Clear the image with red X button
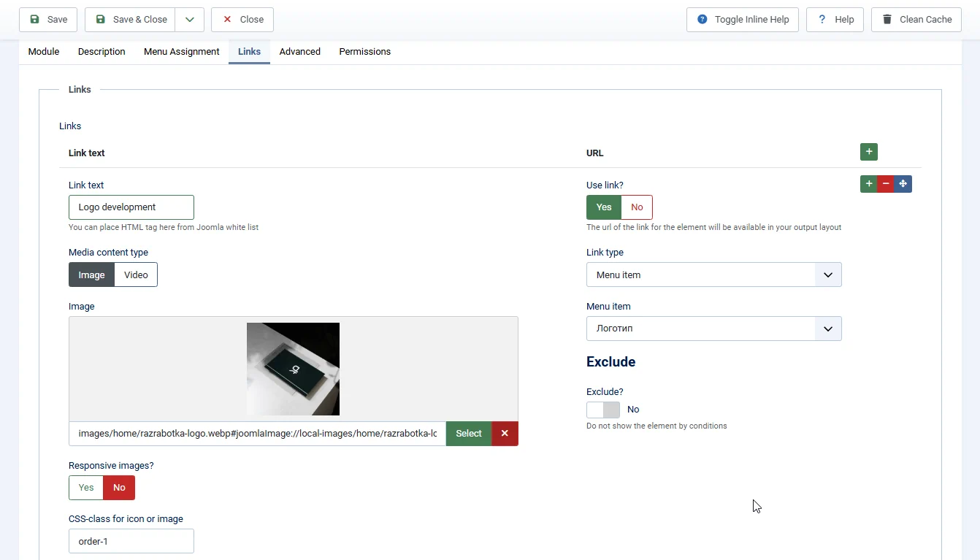 point(505,434)
